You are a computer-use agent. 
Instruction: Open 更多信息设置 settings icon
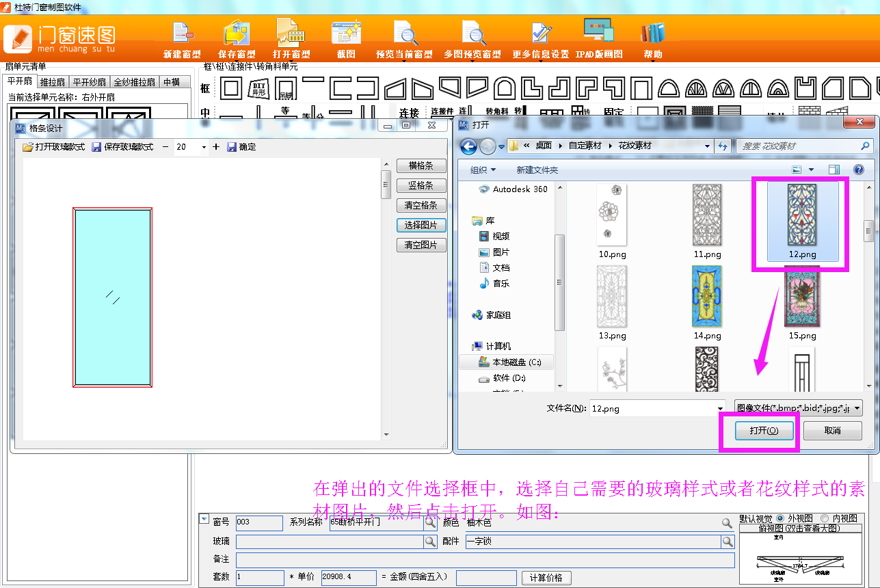point(541,33)
